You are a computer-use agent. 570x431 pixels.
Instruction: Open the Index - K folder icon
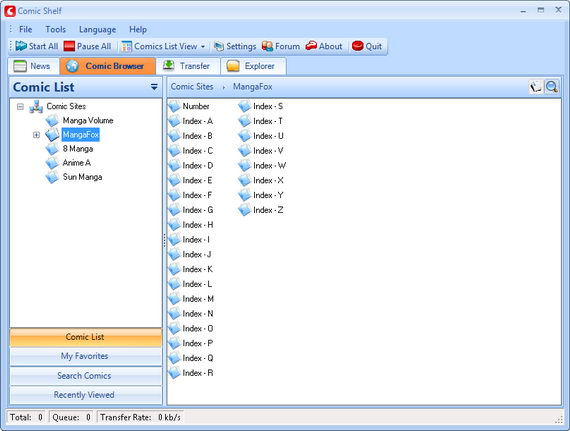click(x=175, y=269)
